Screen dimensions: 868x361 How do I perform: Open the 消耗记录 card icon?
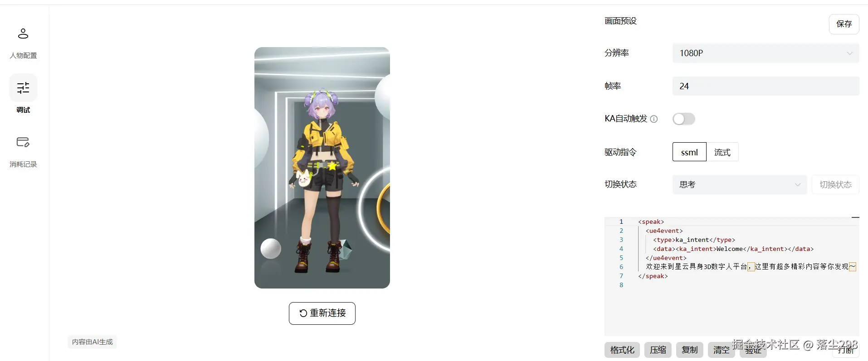[x=23, y=142]
